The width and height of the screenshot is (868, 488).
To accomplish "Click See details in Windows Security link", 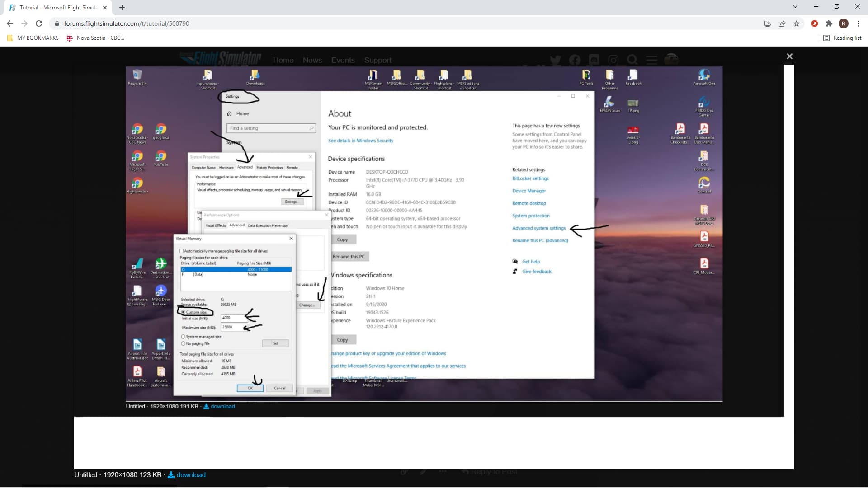I will point(360,141).
